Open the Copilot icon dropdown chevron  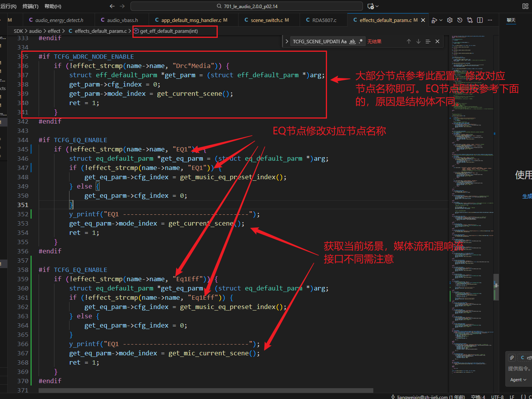[x=377, y=6]
